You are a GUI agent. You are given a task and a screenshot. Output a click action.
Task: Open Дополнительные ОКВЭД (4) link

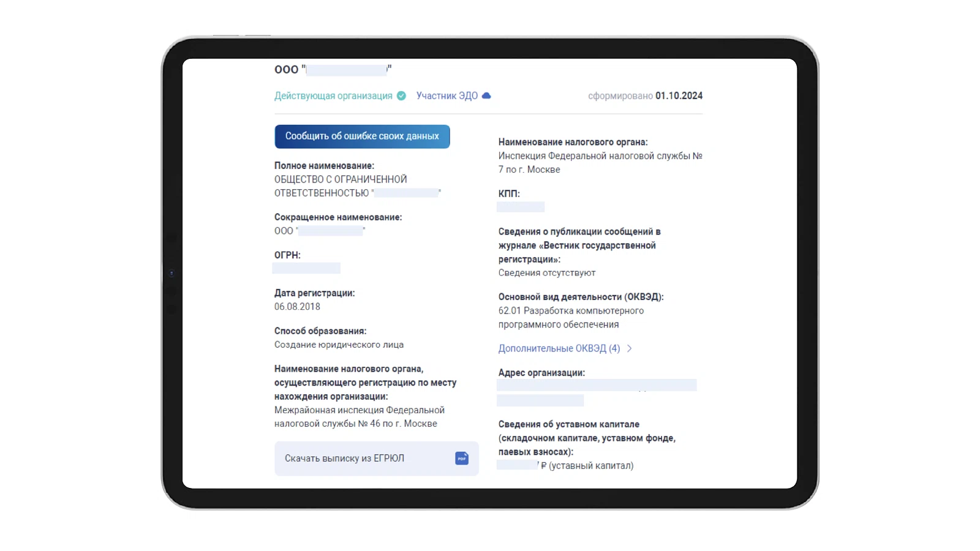[559, 348]
